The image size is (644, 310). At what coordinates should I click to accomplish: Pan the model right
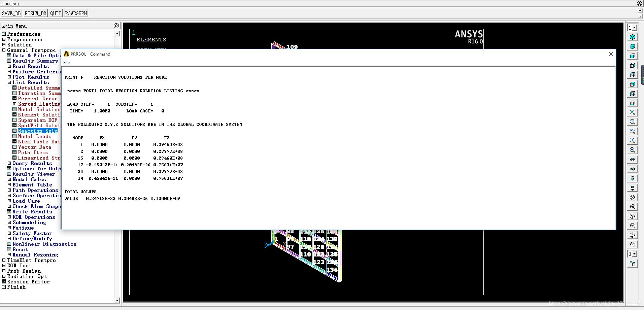tap(632, 169)
